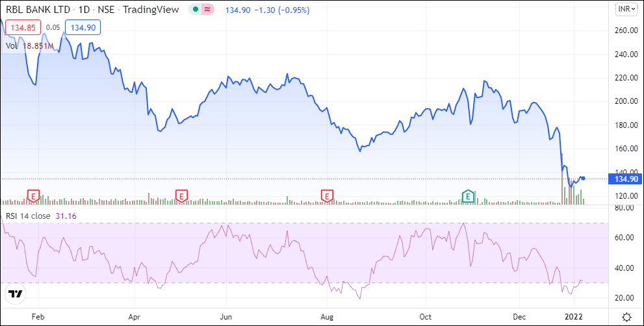Click the Dec time axis label

[x=519, y=317]
